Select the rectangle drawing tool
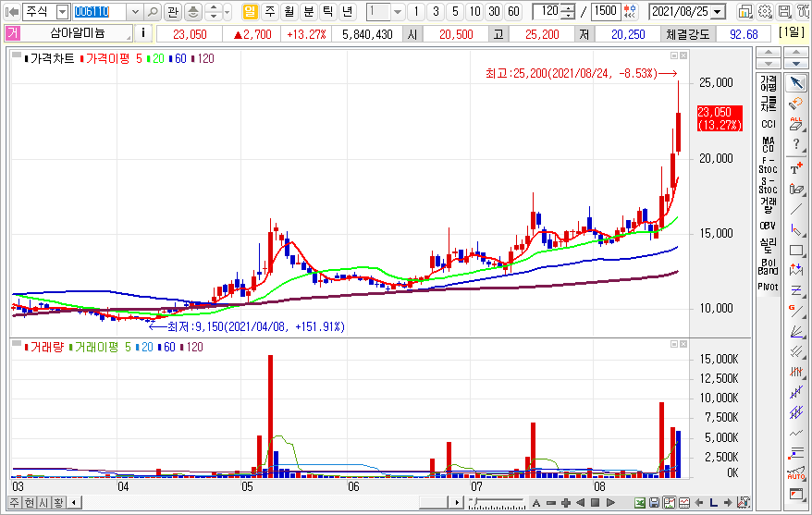 pos(796,250)
